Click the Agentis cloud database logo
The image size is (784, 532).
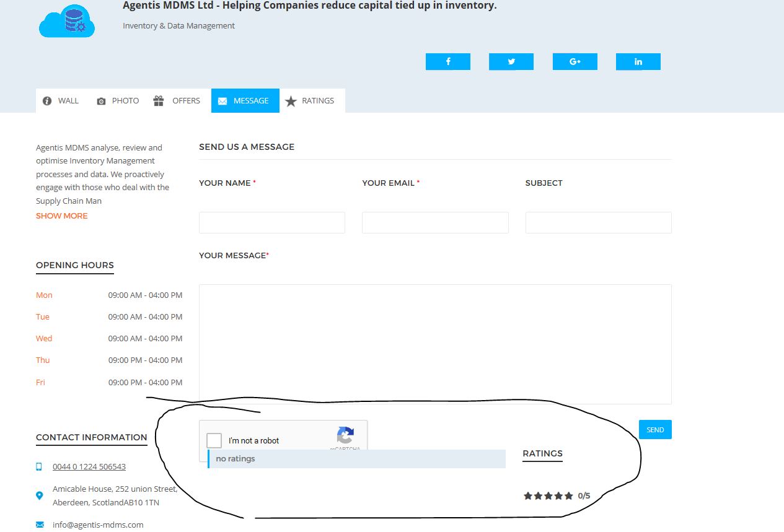click(67, 21)
